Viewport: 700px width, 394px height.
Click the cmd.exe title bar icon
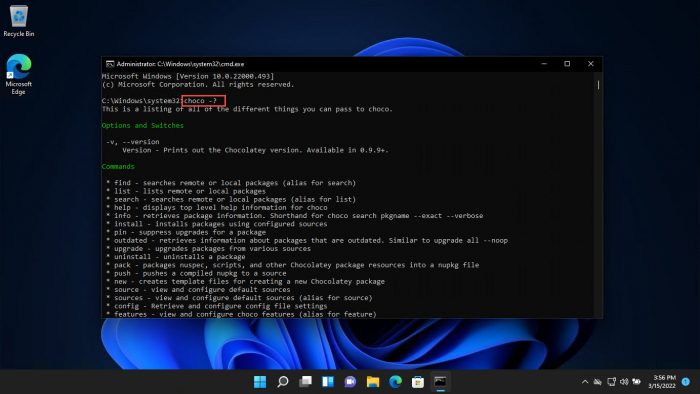[x=110, y=64]
